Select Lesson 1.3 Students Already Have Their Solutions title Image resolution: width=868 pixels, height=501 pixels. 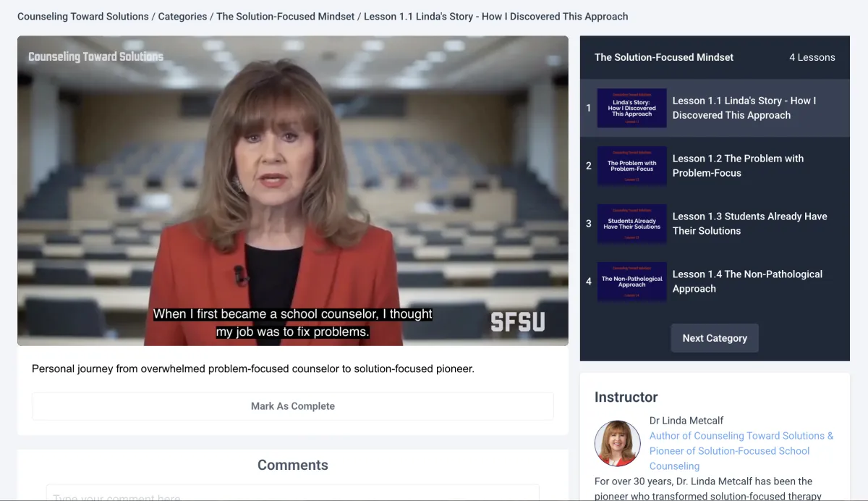[x=749, y=224]
